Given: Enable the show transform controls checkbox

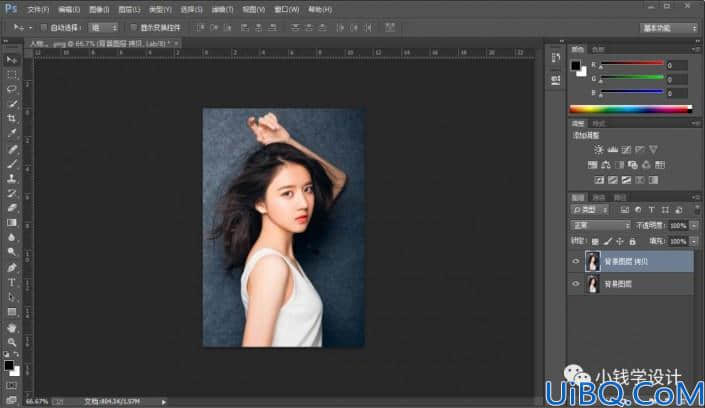Looking at the screenshot, I should [x=134, y=28].
